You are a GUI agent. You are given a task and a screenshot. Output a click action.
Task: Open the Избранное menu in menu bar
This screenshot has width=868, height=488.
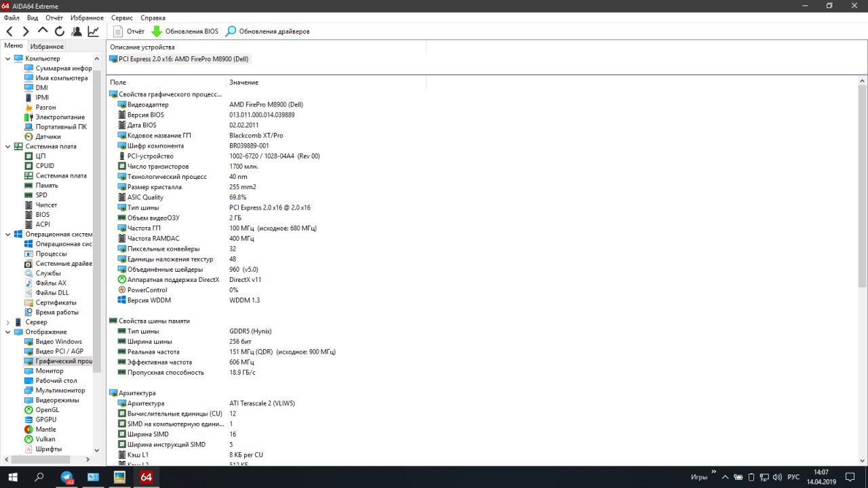[87, 18]
